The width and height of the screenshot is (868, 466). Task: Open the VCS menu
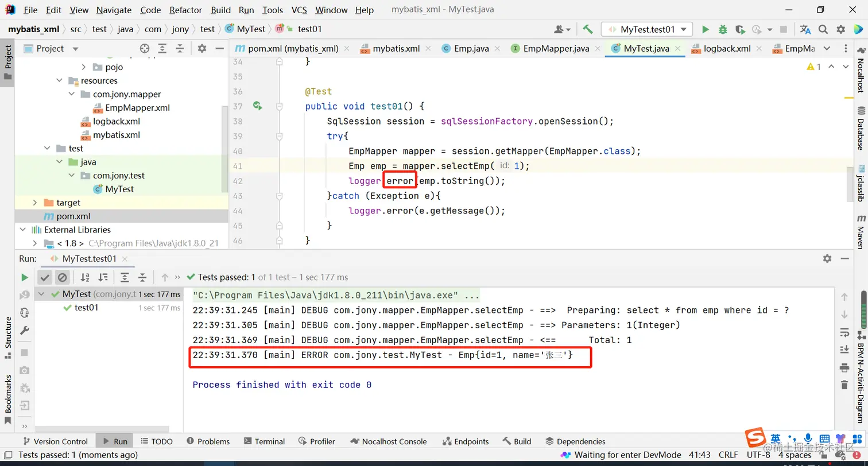(299, 10)
